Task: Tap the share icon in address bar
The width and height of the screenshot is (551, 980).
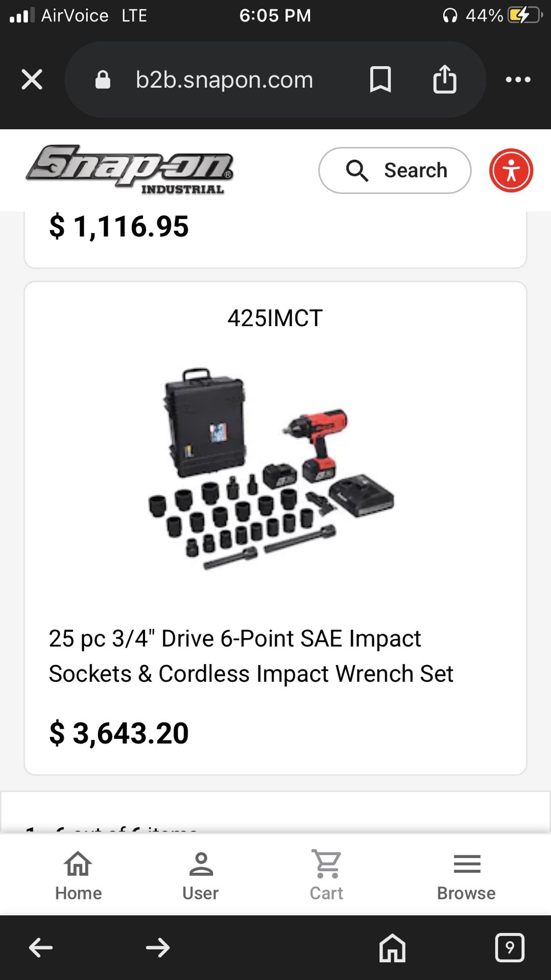Action: [x=445, y=80]
